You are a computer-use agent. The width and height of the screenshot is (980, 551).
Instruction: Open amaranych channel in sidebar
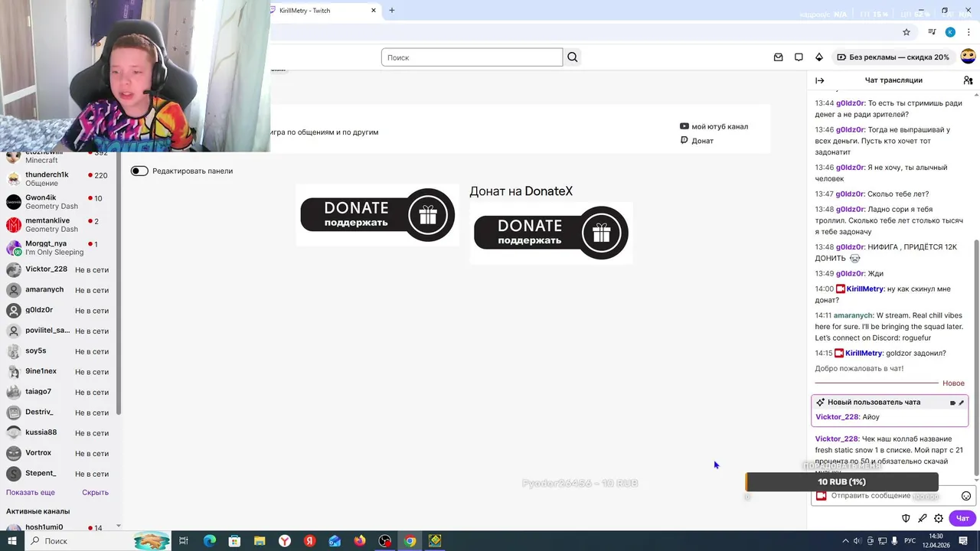pos(58,290)
